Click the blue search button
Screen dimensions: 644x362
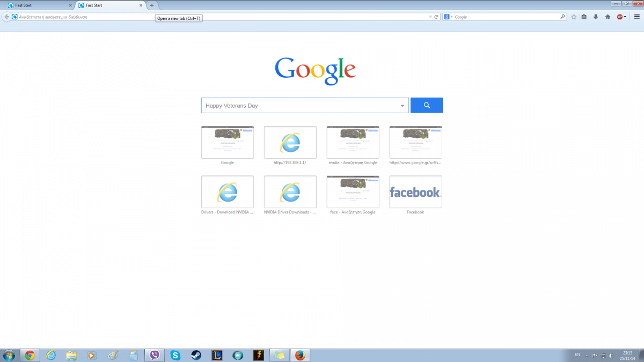click(427, 105)
